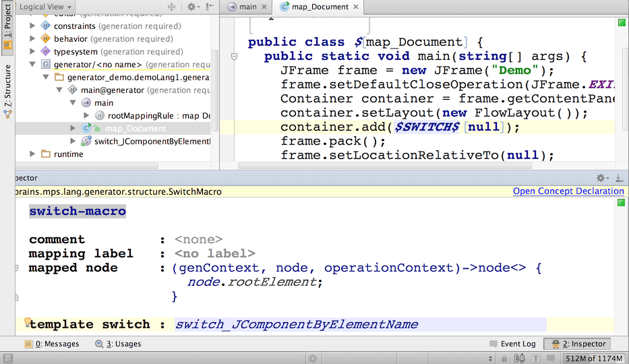
Task: Close the map_Document tab
Action: [x=356, y=7]
